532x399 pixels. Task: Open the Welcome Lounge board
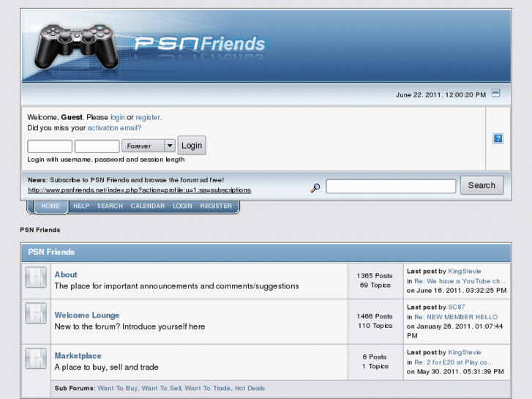(x=87, y=315)
